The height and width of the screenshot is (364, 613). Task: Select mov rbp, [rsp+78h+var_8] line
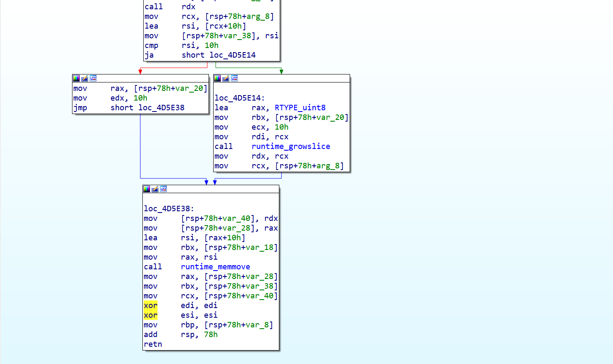click(x=209, y=325)
